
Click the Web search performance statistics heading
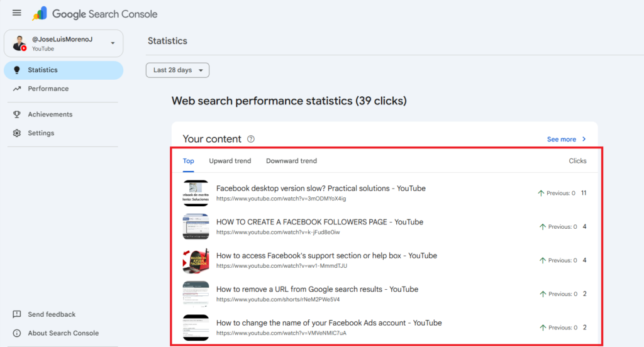(289, 101)
